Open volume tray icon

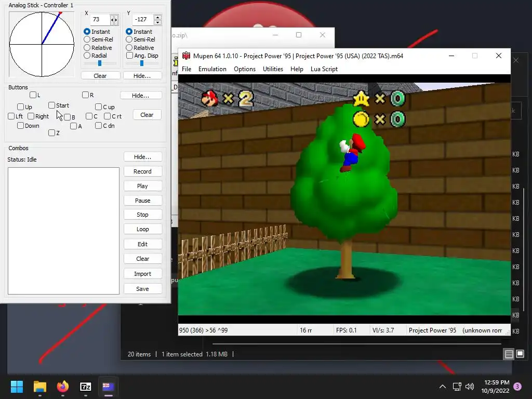coord(470,387)
